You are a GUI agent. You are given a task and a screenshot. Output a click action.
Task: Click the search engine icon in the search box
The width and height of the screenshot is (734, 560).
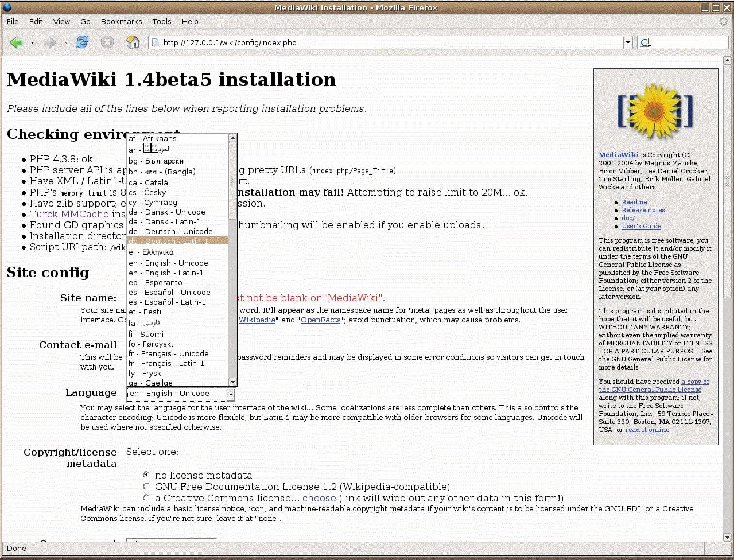pyautogui.click(x=645, y=42)
